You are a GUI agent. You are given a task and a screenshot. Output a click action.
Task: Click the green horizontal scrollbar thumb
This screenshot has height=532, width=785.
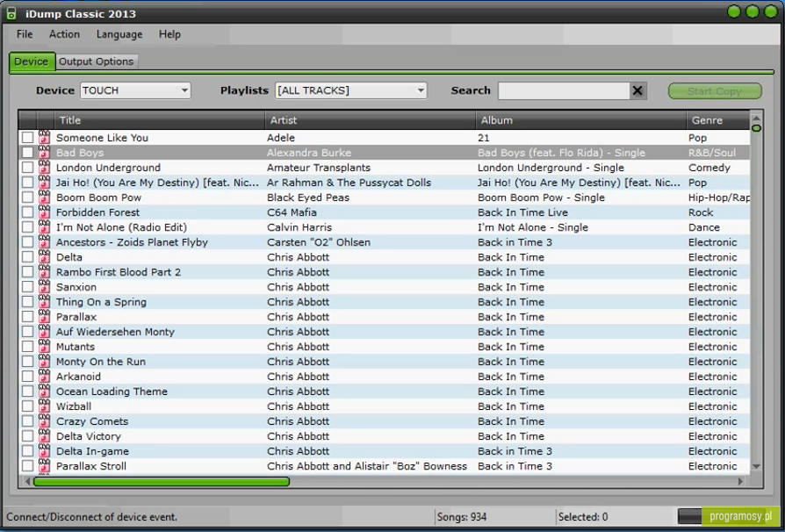tap(162, 481)
